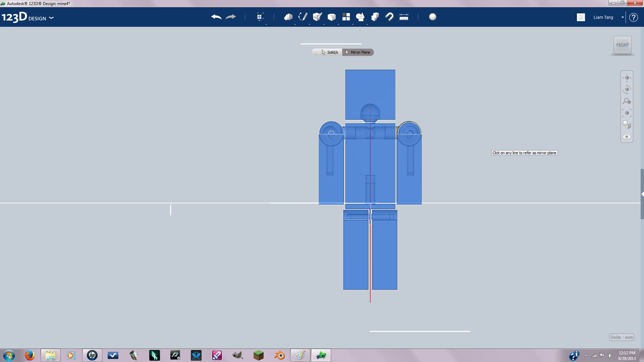
Task: Click the Units : mm button
Action: 622,337
